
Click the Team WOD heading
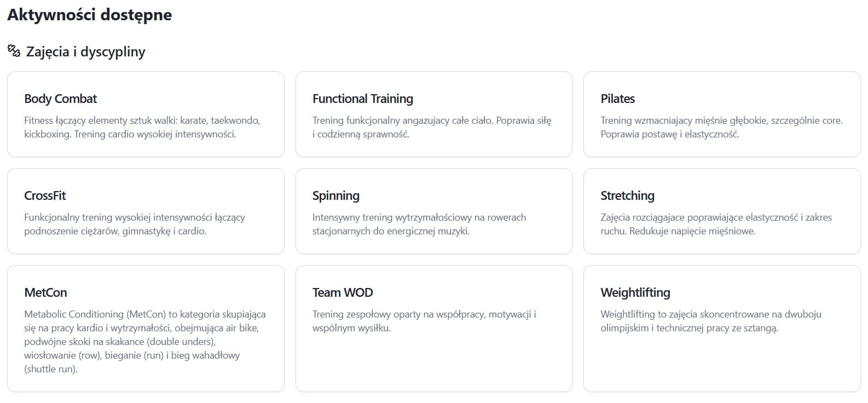click(342, 293)
